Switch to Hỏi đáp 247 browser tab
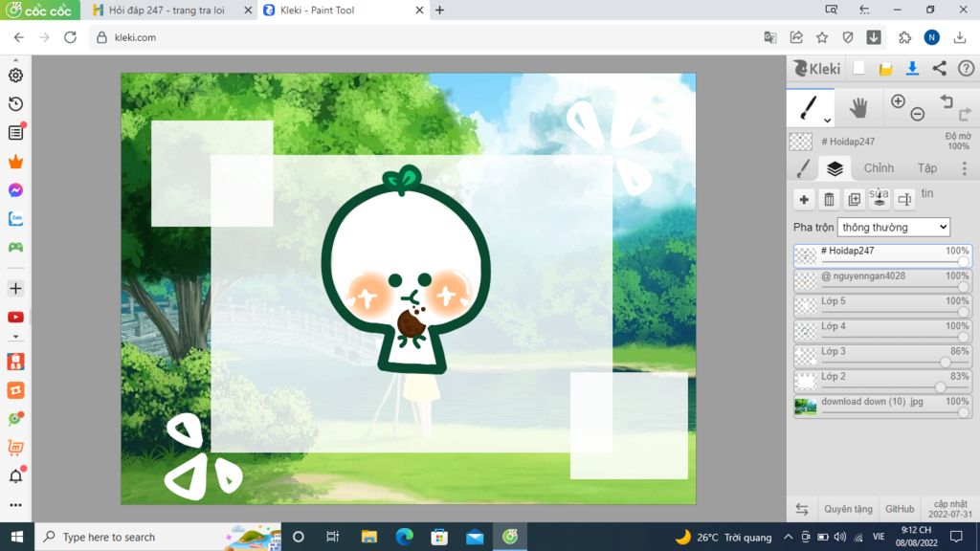This screenshot has width=980, height=551. [167, 10]
